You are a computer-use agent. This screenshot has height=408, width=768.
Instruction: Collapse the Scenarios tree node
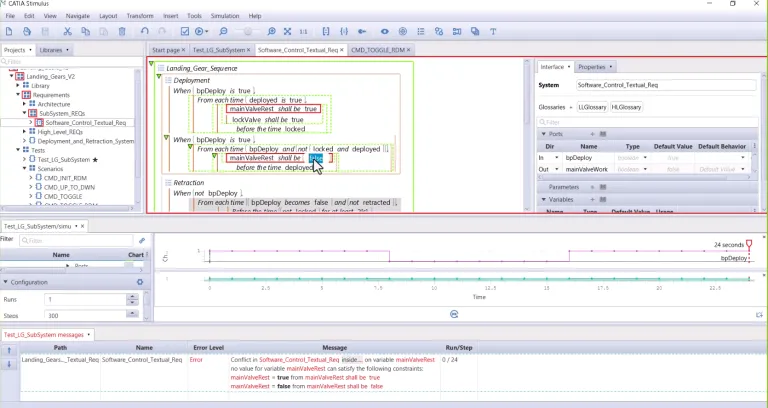tap(24, 168)
